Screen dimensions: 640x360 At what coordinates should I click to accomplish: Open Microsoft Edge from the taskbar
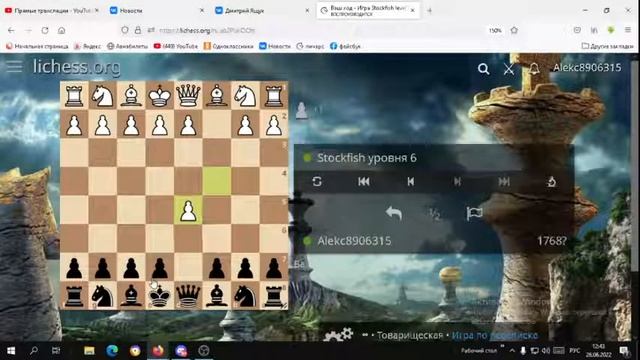pos(112,351)
